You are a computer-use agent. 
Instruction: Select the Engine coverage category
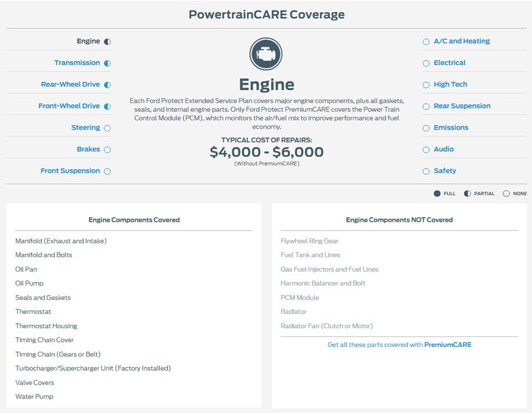[x=88, y=41]
